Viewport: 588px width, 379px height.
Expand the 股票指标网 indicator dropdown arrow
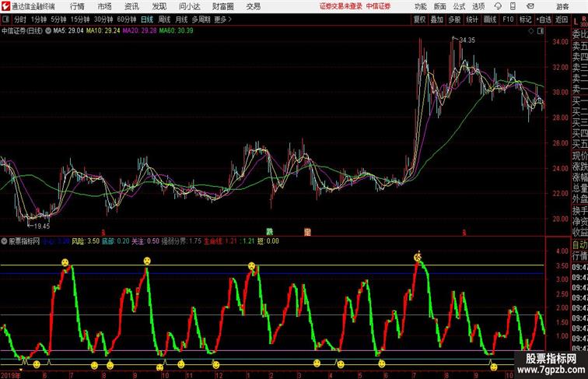pos(4,241)
